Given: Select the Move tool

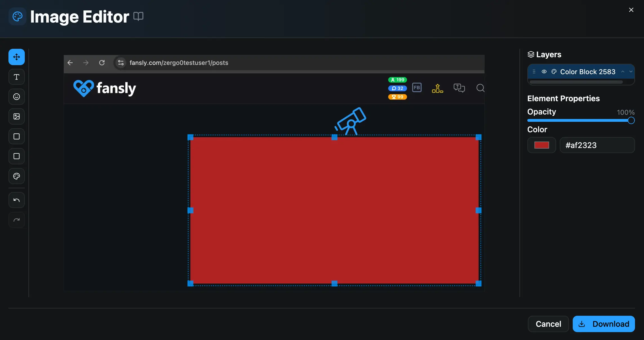Looking at the screenshot, I should click(16, 57).
